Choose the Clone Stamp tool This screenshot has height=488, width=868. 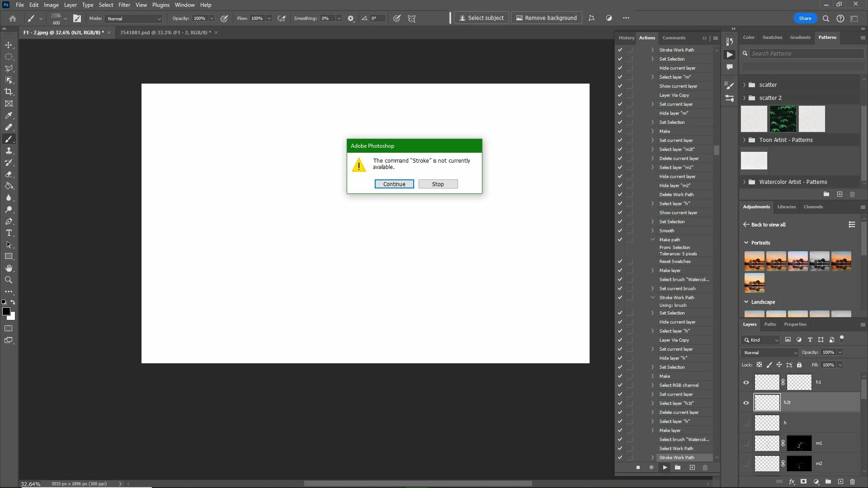[x=9, y=151]
